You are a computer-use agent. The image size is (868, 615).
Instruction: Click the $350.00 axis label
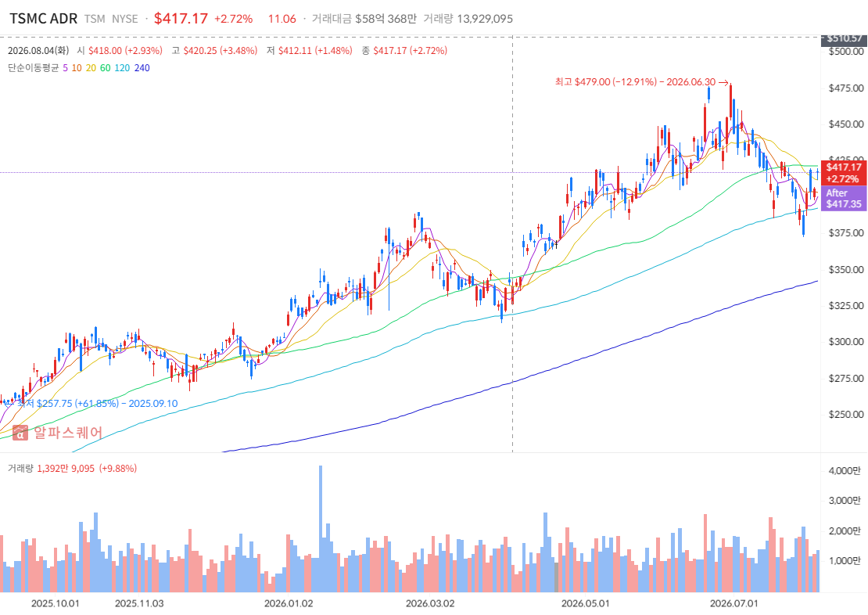tap(845, 269)
